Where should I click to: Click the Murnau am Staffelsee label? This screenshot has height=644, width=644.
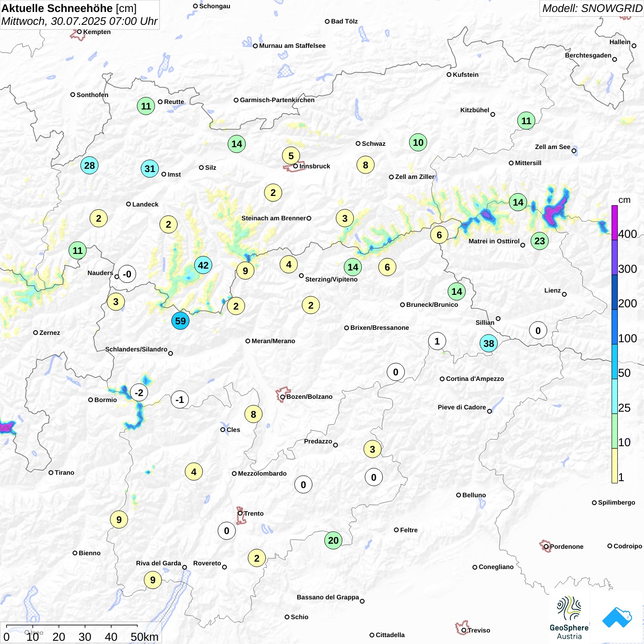(292, 46)
